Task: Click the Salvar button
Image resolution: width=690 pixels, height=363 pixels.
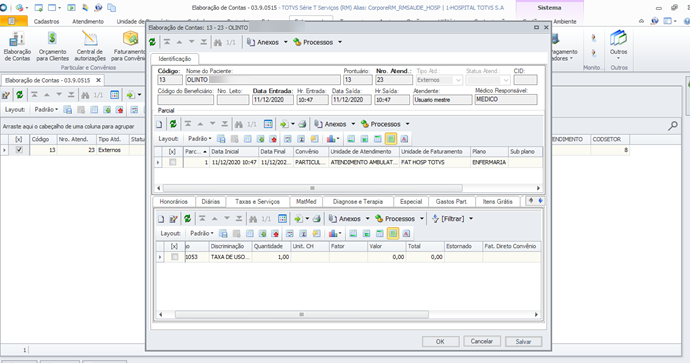Action: (523, 341)
